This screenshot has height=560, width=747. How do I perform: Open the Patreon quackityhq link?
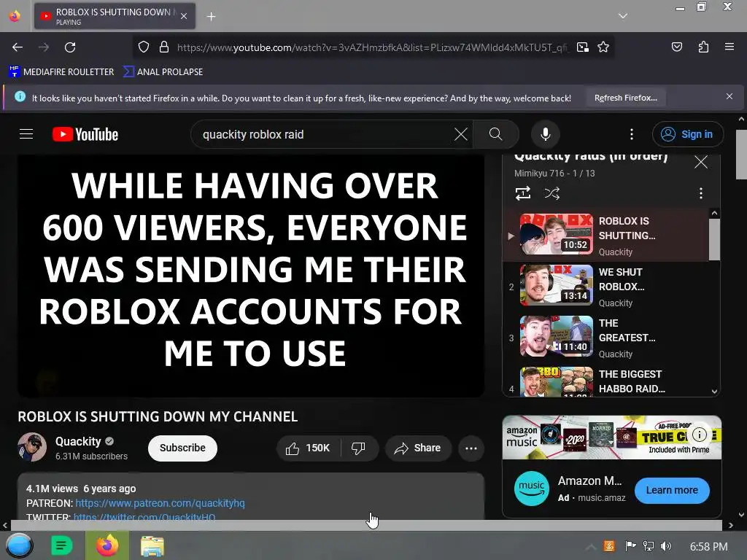tap(160, 503)
